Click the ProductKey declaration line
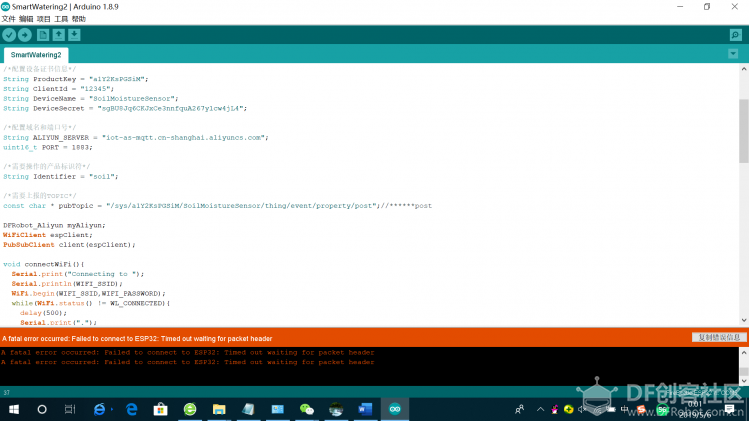Viewport: 749px width, 421px height. [76, 79]
